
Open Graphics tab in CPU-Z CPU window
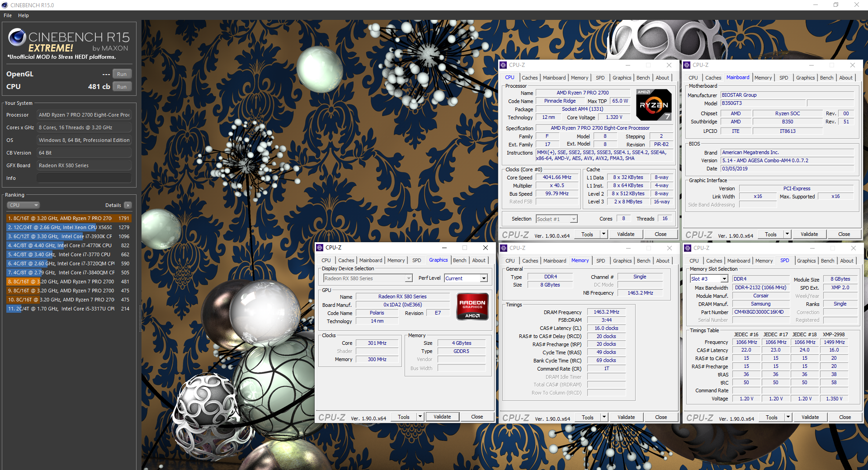click(622, 78)
